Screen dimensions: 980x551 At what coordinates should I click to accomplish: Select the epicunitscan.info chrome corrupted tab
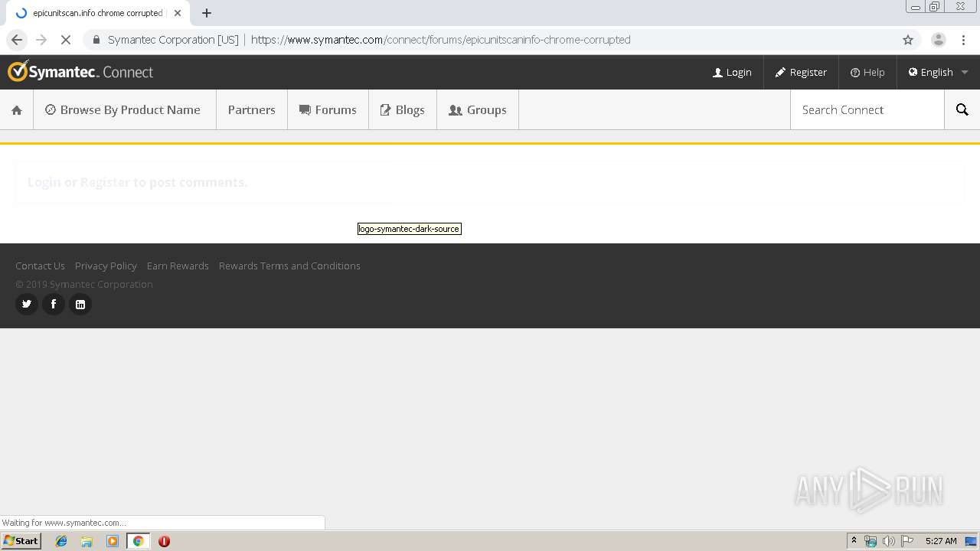97,13
